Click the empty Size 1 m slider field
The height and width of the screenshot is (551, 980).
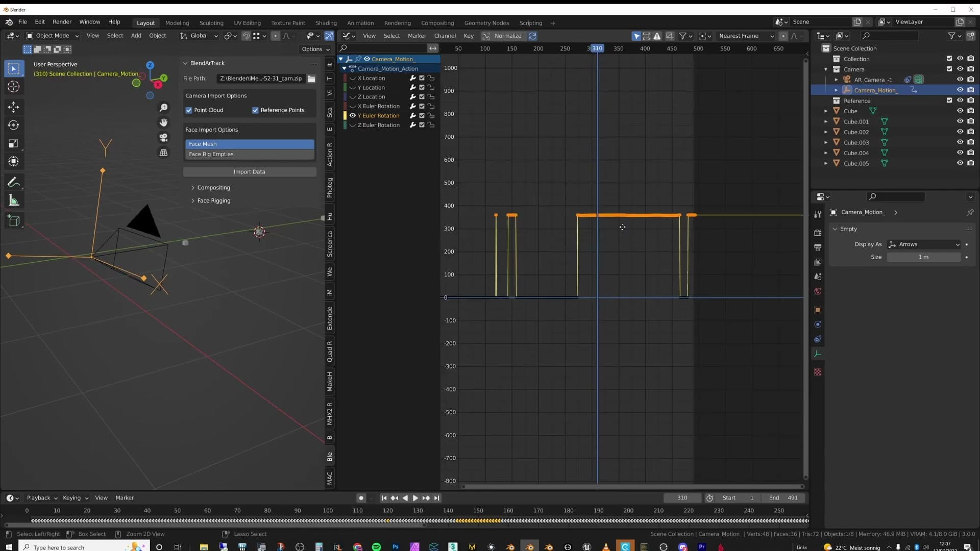(923, 257)
